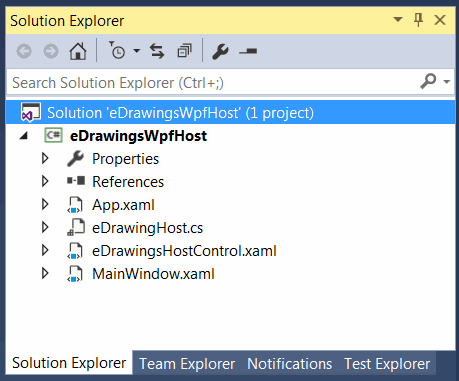Close the Solution Explorer panel
459x381 pixels.
[440, 20]
